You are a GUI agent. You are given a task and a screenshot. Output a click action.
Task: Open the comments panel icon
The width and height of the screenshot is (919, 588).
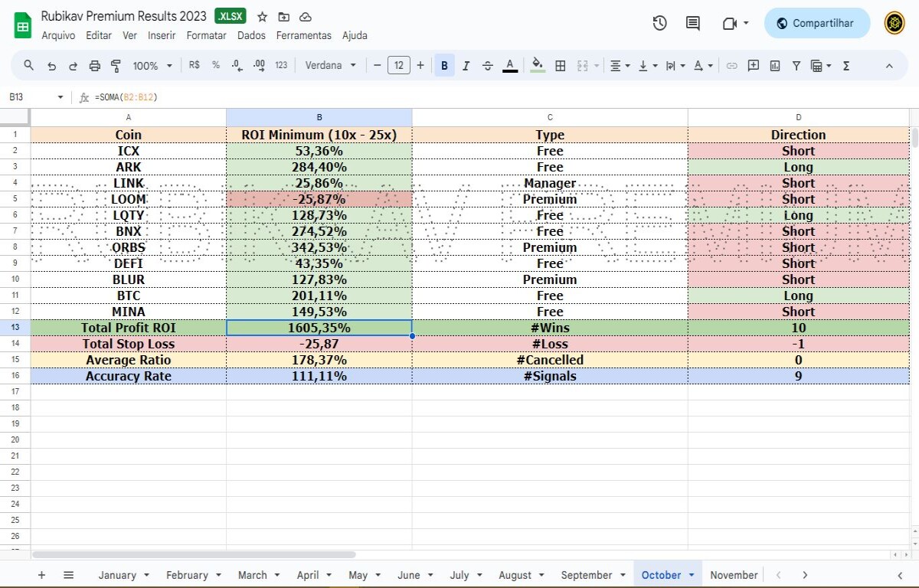[x=693, y=23]
